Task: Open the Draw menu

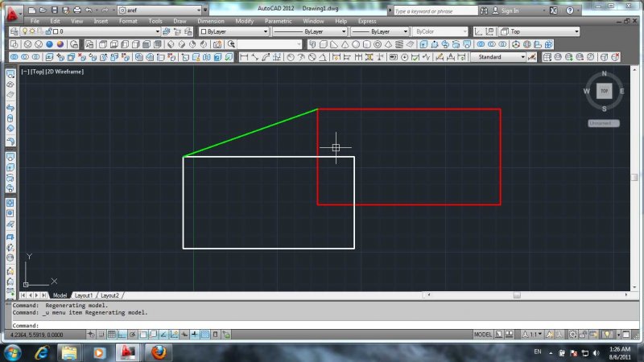Action: 180,21
